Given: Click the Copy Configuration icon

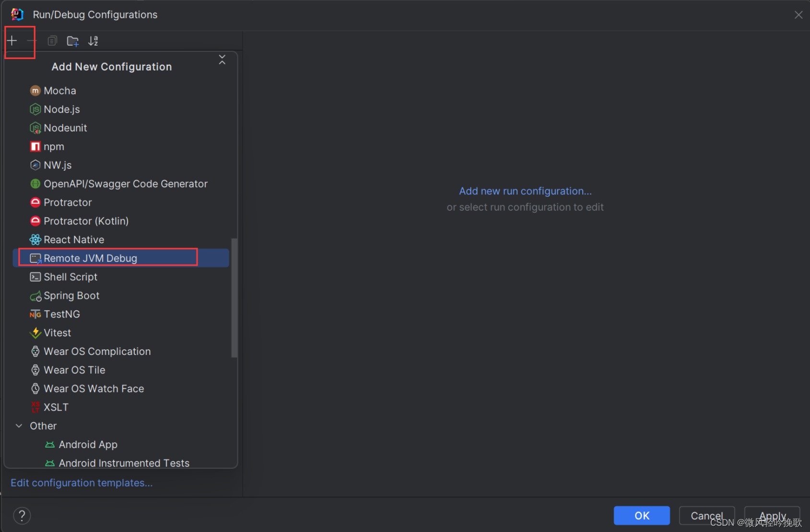Looking at the screenshot, I should point(52,41).
